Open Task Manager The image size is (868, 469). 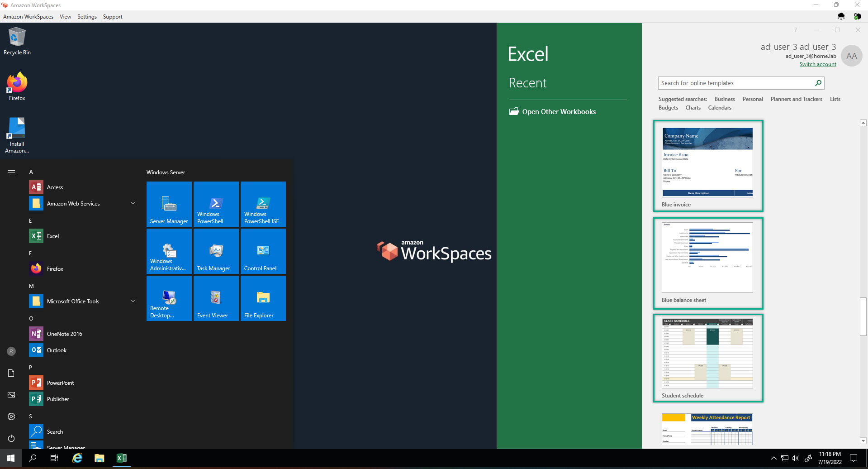pos(216,251)
